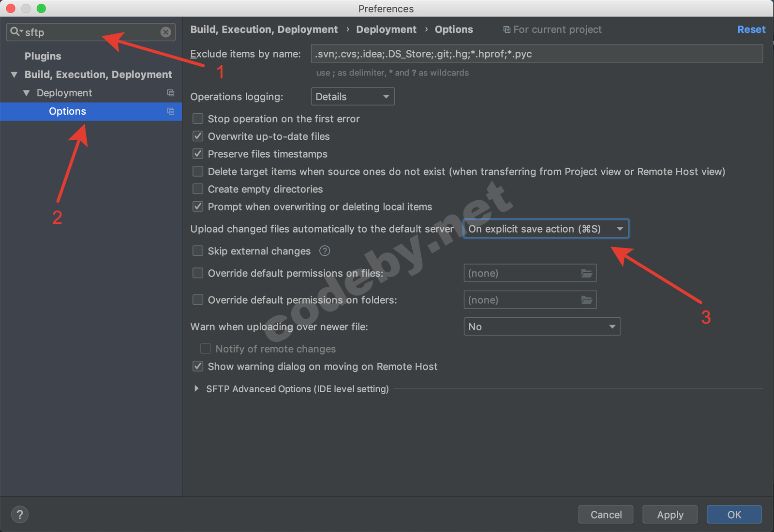Screen dimensions: 774x532
Task: Uncheck Show warning dialog on moving
Action: 198,367
